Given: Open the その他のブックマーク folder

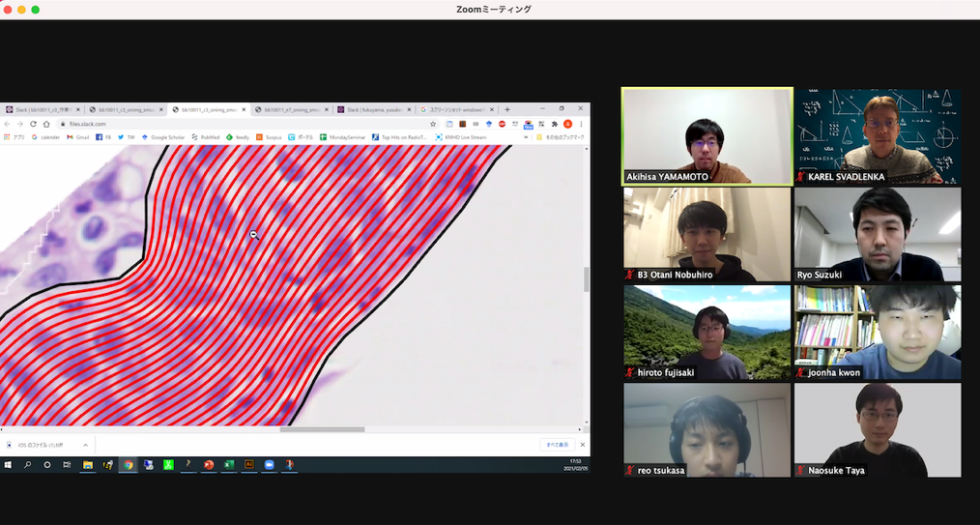Looking at the screenshot, I should coord(561,137).
